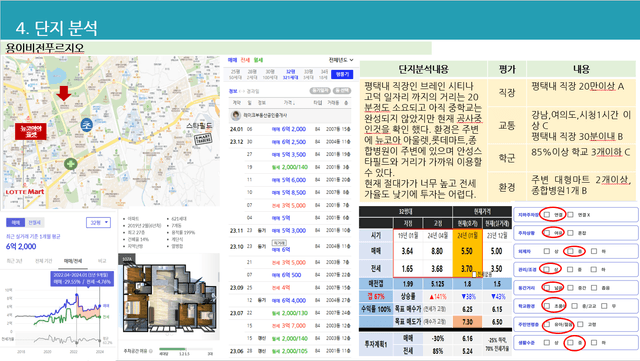Click the E-Mart Traders stamp icon
Viewport: 640px width, 361px height.
pos(203,139)
